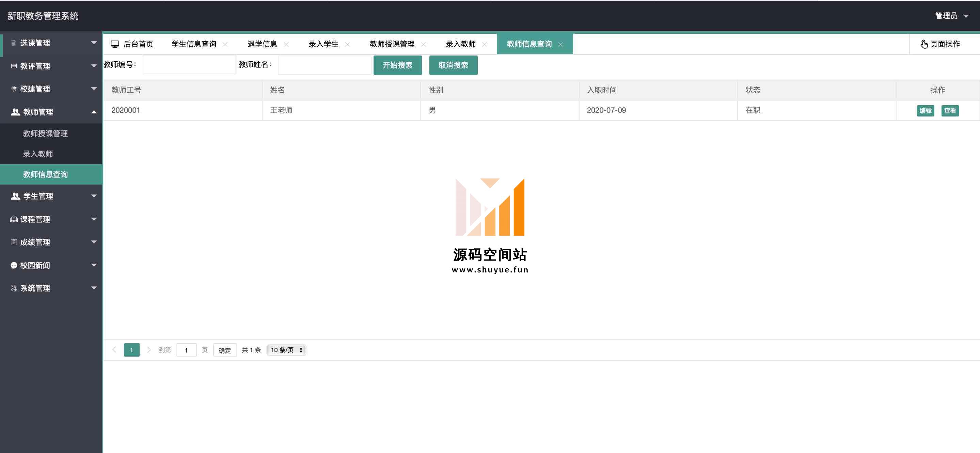Click 编辑 for teacher 2020001
The width and height of the screenshot is (980, 453).
click(926, 111)
